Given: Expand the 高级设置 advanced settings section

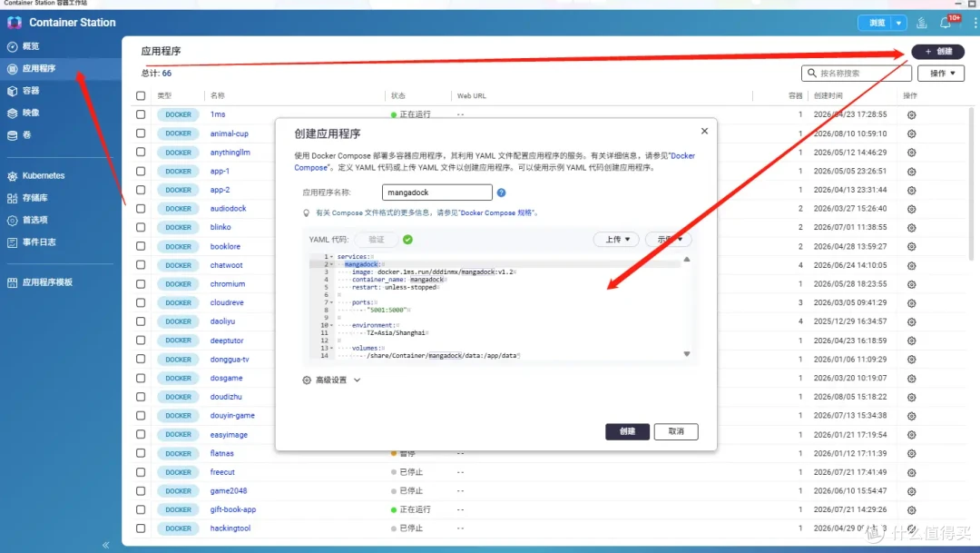Looking at the screenshot, I should [331, 380].
